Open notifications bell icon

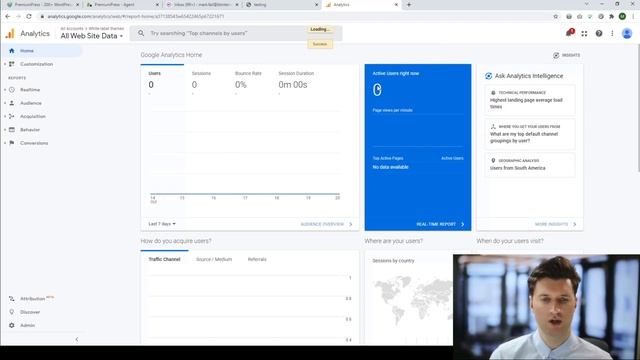[569, 33]
